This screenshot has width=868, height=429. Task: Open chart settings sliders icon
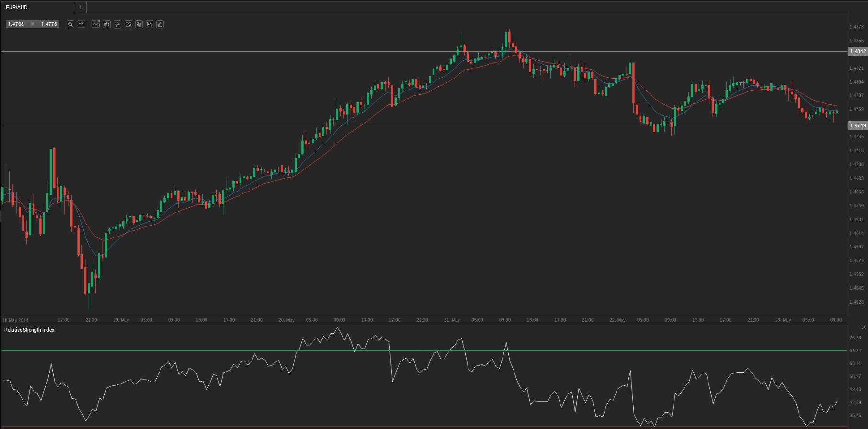[x=117, y=24]
